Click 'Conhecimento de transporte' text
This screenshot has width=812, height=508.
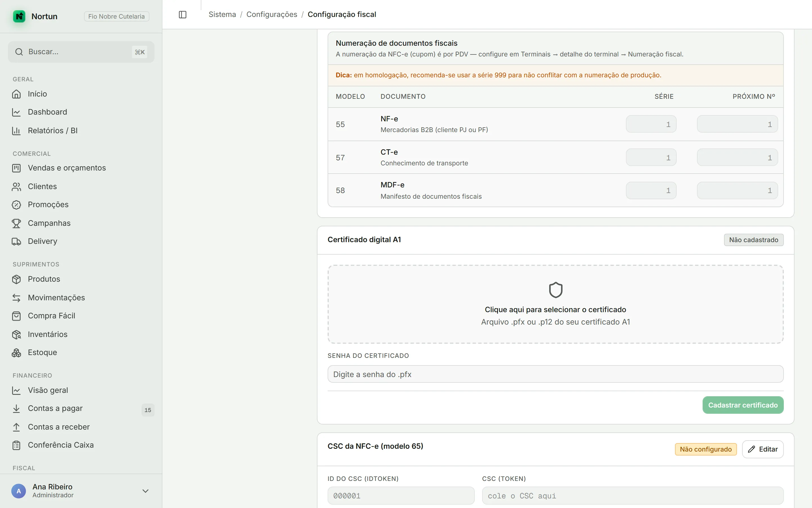(424, 163)
